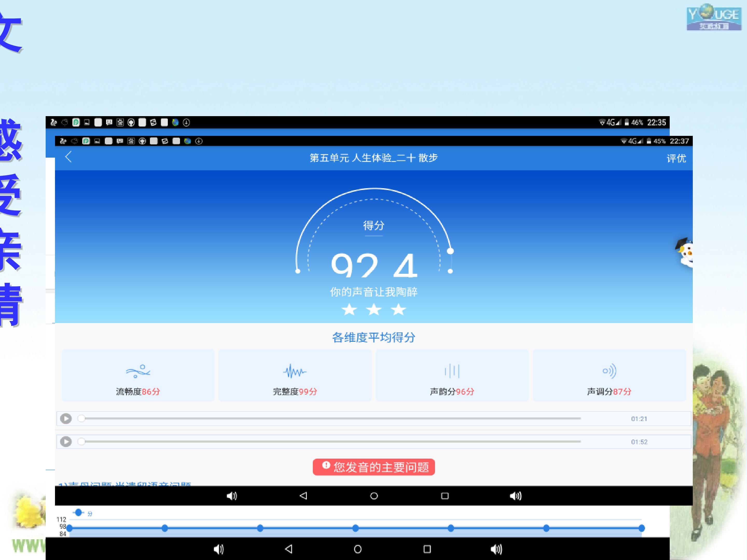Tap the floating snowman mascot assistant
The height and width of the screenshot is (560, 747).
[684, 253]
